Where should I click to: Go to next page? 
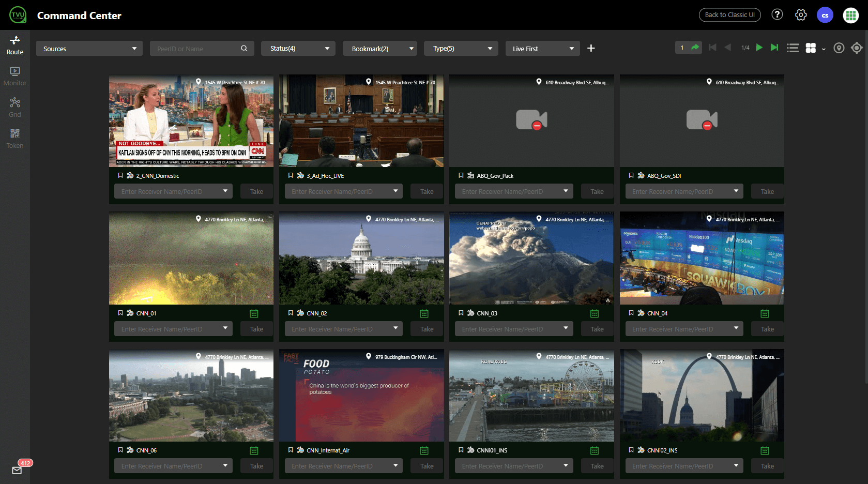point(759,48)
